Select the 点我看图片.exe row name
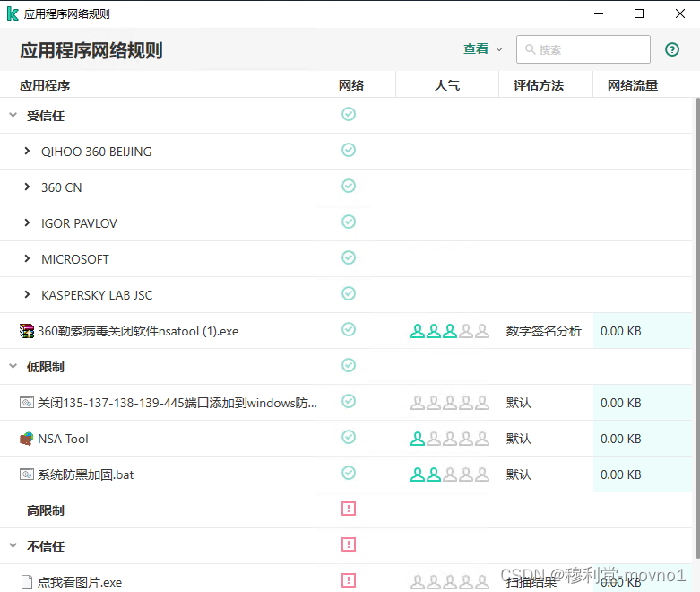Image resolution: width=700 pixels, height=592 pixels. tap(80, 582)
